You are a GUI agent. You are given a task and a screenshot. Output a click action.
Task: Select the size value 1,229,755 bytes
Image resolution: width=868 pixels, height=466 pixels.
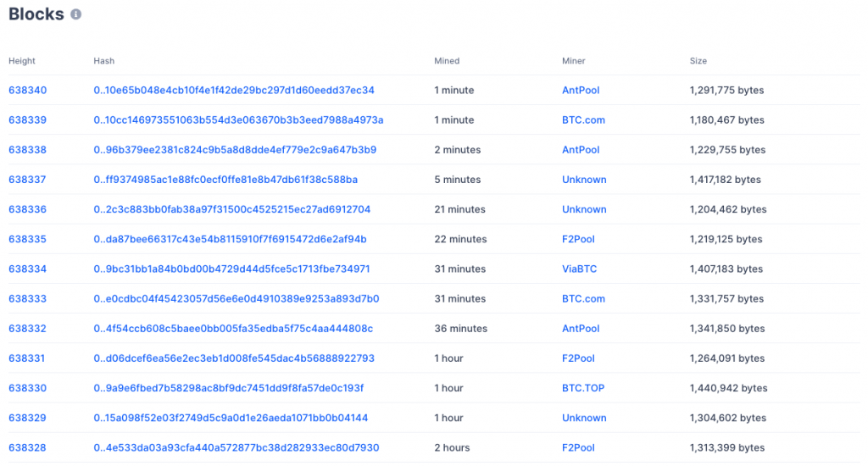pyautogui.click(x=728, y=150)
